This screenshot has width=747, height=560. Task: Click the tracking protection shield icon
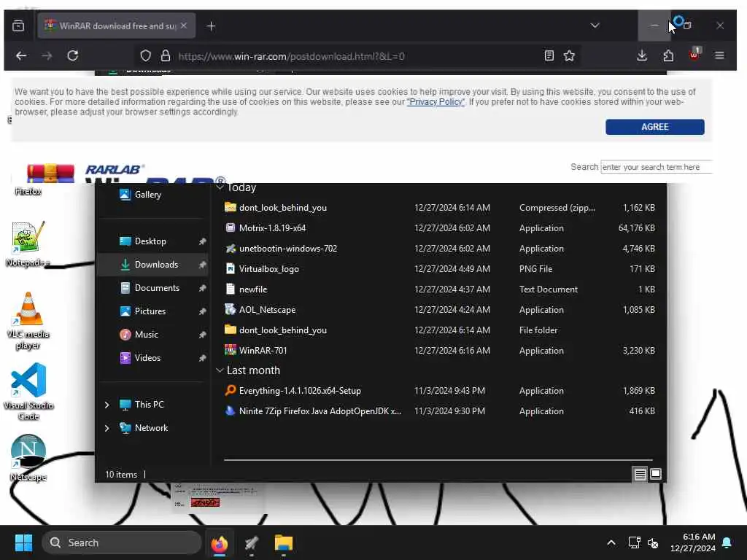pyautogui.click(x=145, y=55)
